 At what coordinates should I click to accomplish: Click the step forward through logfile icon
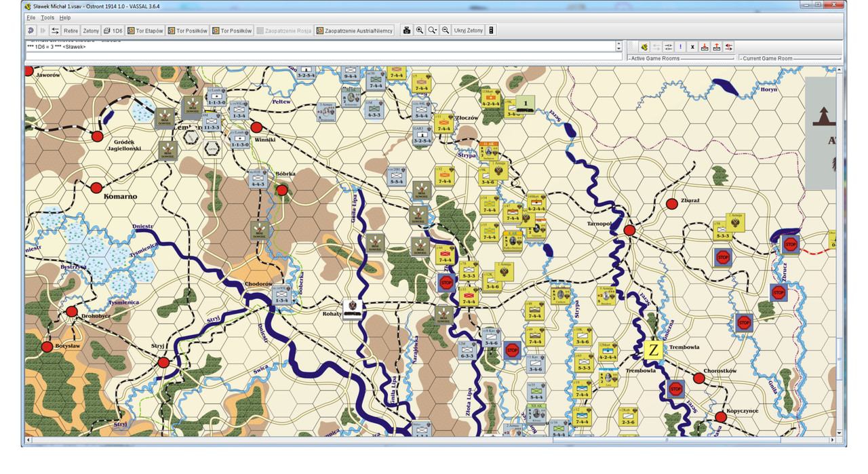click(43, 31)
